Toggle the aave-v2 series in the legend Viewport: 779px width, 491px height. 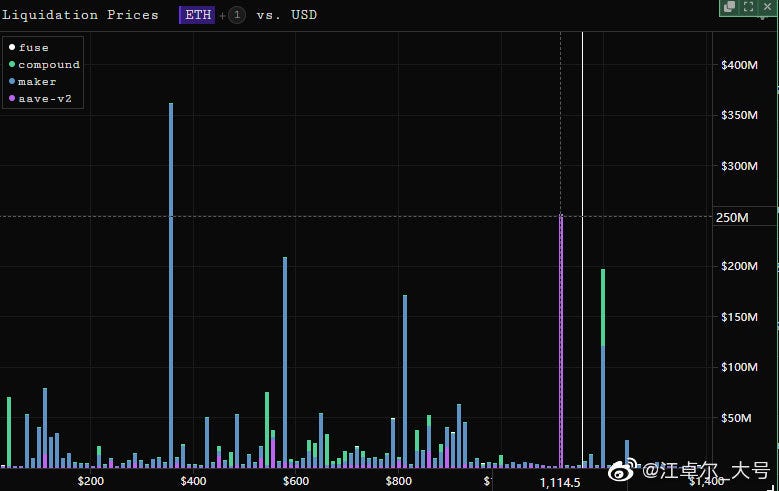coord(40,98)
